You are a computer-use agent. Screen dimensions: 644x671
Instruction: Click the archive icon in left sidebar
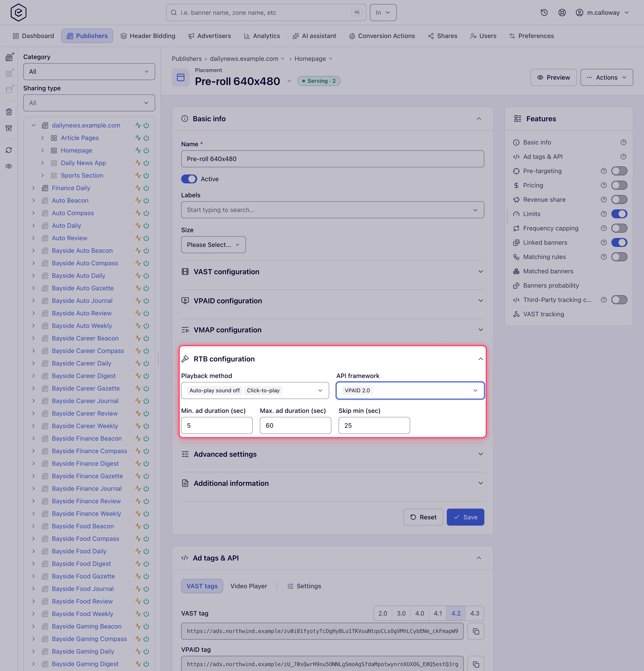tap(9, 128)
